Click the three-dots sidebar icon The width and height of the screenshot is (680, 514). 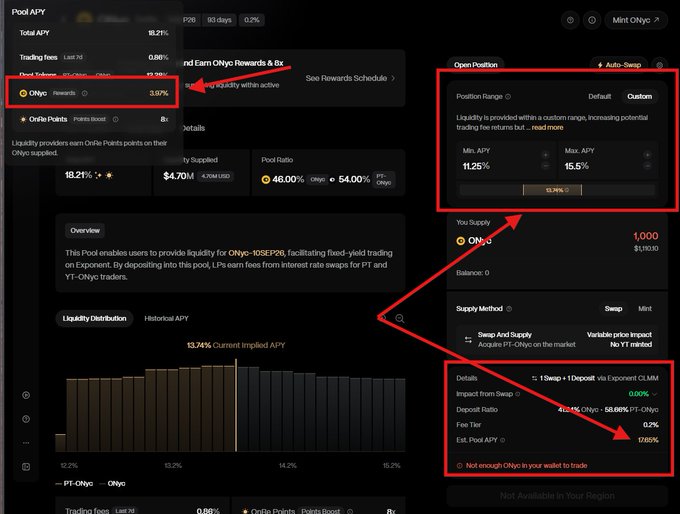tap(26, 443)
